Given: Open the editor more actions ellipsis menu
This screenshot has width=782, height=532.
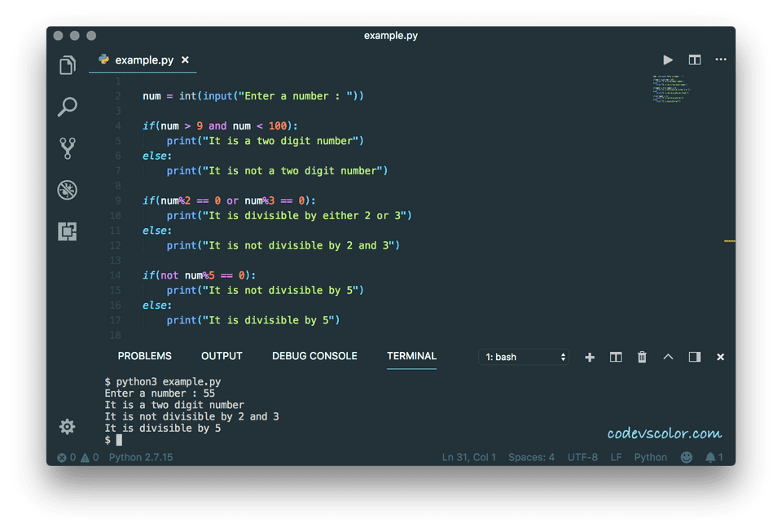Looking at the screenshot, I should pyautogui.click(x=720, y=59).
